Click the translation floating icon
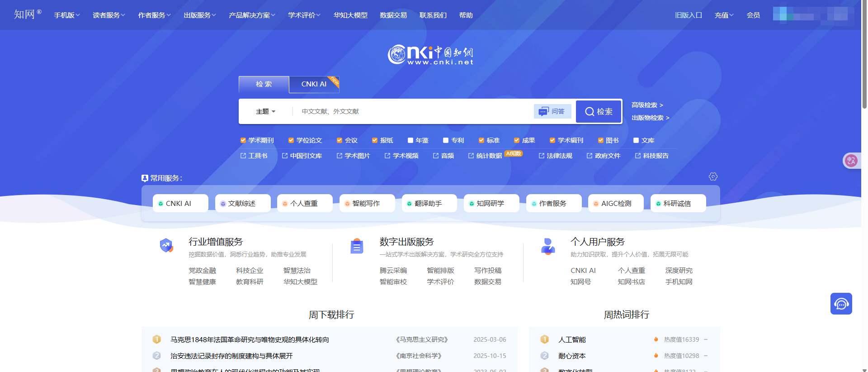The width and height of the screenshot is (868, 372). click(851, 161)
